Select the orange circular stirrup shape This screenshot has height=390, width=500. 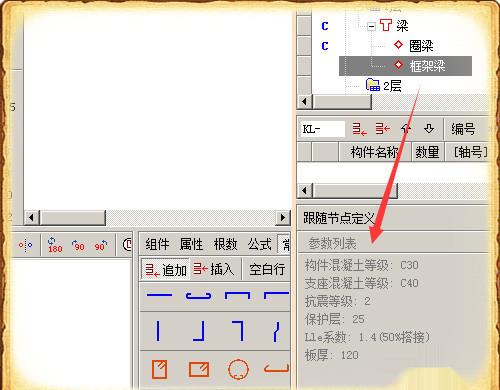coord(238,369)
